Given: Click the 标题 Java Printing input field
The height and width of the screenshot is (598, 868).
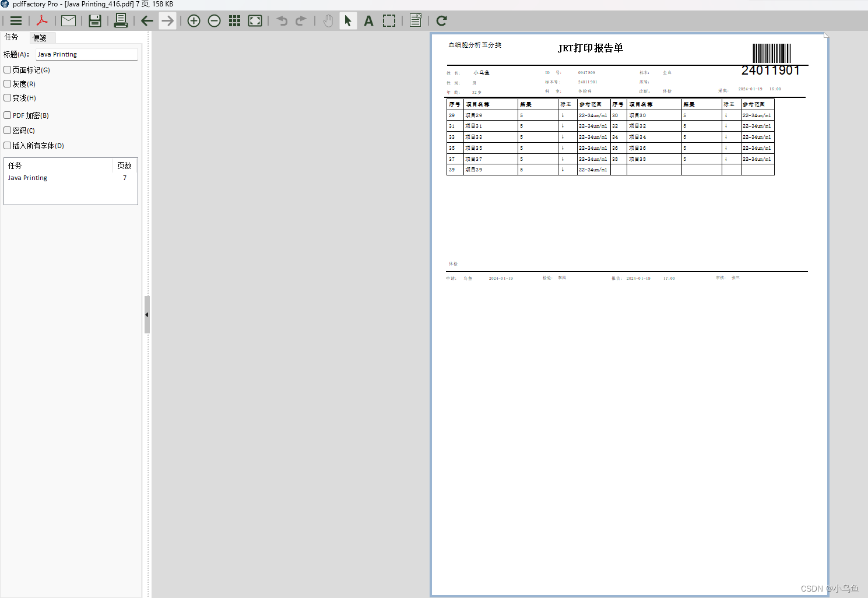Looking at the screenshot, I should [x=87, y=54].
